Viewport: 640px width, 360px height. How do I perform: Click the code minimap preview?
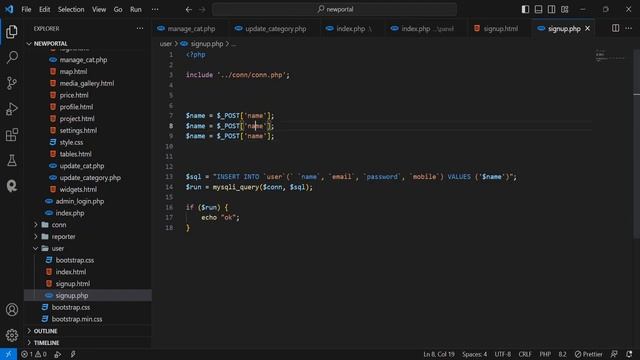click(610, 56)
